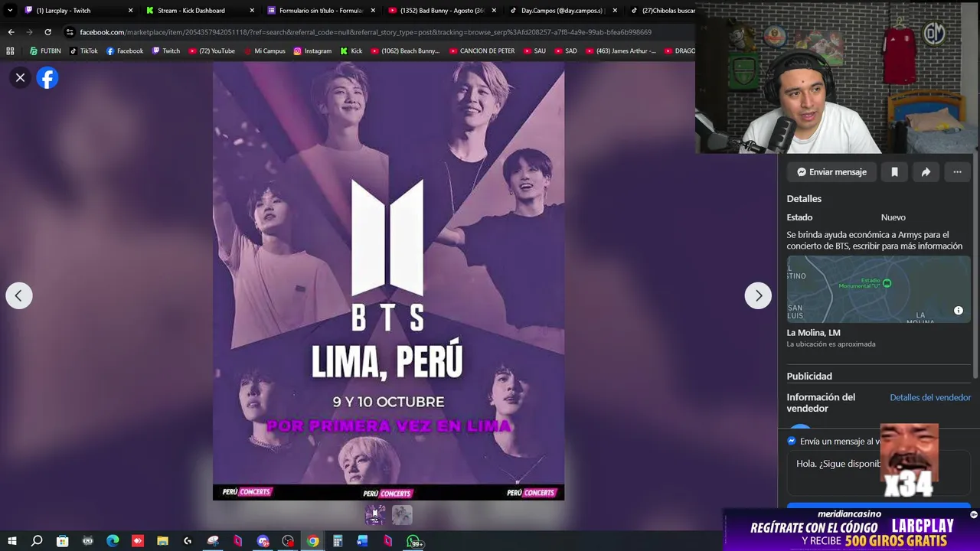The height and width of the screenshot is (551, 980).
Task: Select the first BTS photo thumbnail
Action: tap(375, 515)
